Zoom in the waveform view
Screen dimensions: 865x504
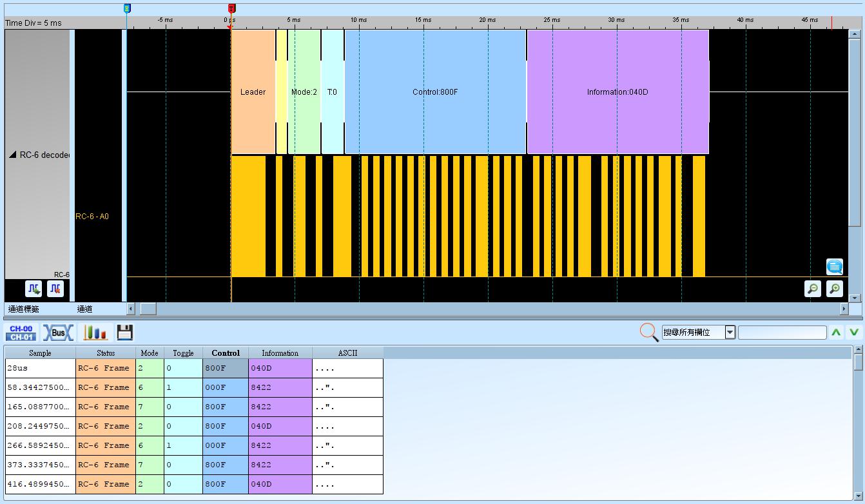[x=834, y=289]
